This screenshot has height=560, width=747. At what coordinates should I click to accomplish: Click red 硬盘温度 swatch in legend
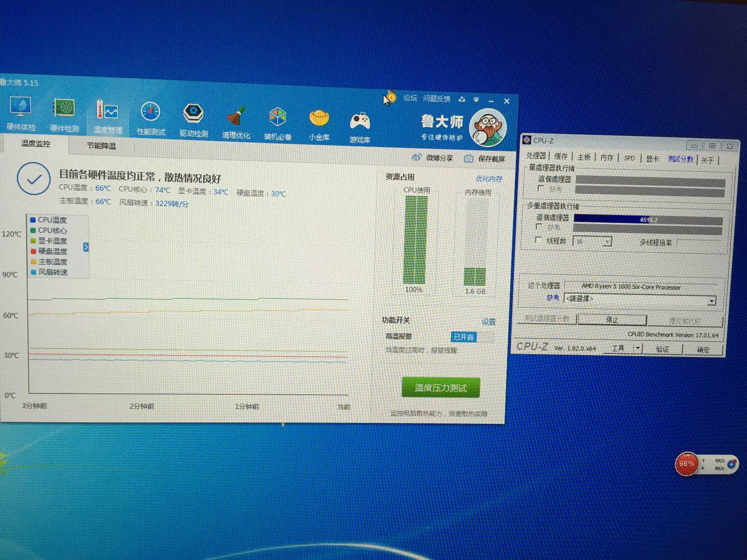[33, 251]
